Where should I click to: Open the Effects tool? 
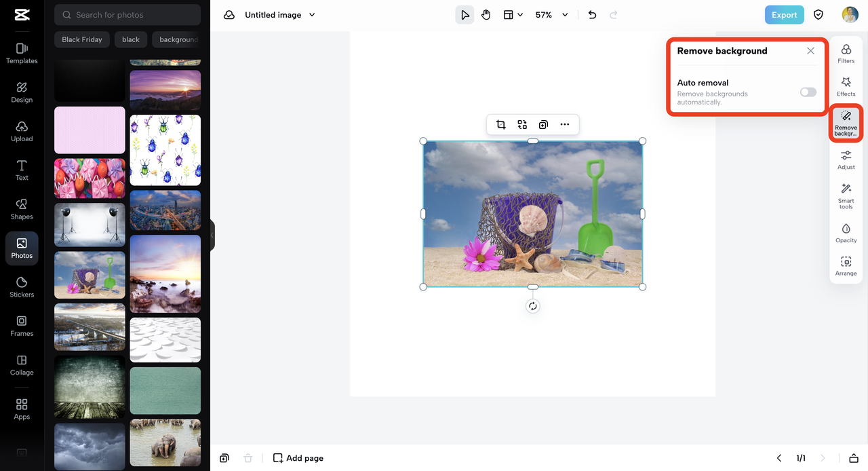click(846, 87)
